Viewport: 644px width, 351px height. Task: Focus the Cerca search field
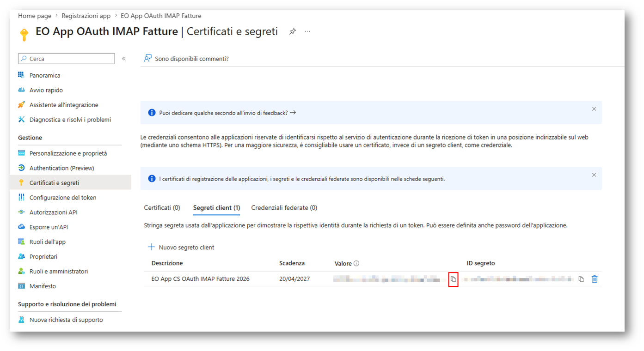coord(66,59)
